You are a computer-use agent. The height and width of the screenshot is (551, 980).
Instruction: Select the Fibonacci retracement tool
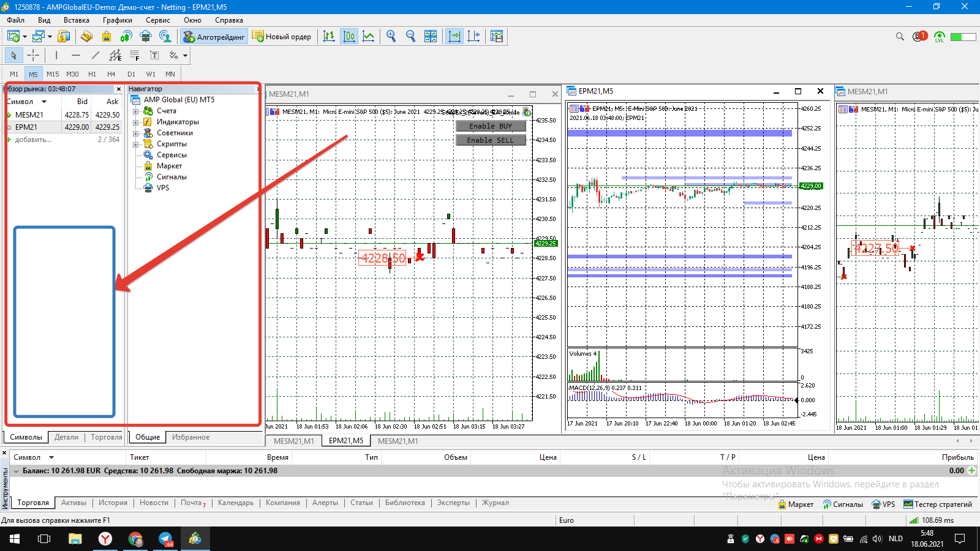(x=135, y=55)
